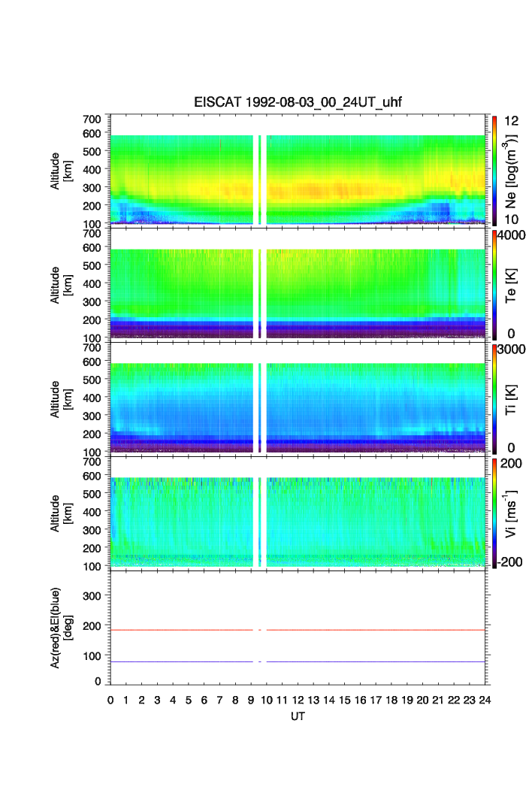The height and width of the screenshot is (799, 532).
Task: Click inside the Te electron temperature panel
Action: point(298,284)
